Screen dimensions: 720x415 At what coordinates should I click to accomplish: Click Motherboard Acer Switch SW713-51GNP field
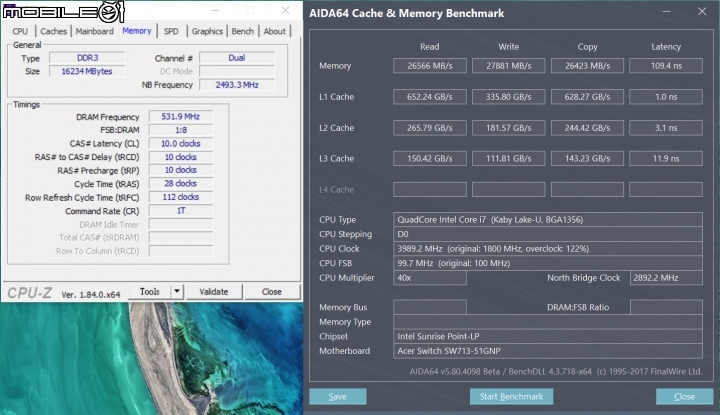point(548,351)
